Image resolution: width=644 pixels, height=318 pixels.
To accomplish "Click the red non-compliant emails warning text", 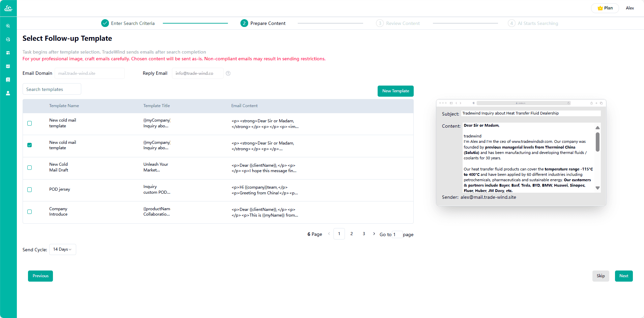I will point(174,59).
